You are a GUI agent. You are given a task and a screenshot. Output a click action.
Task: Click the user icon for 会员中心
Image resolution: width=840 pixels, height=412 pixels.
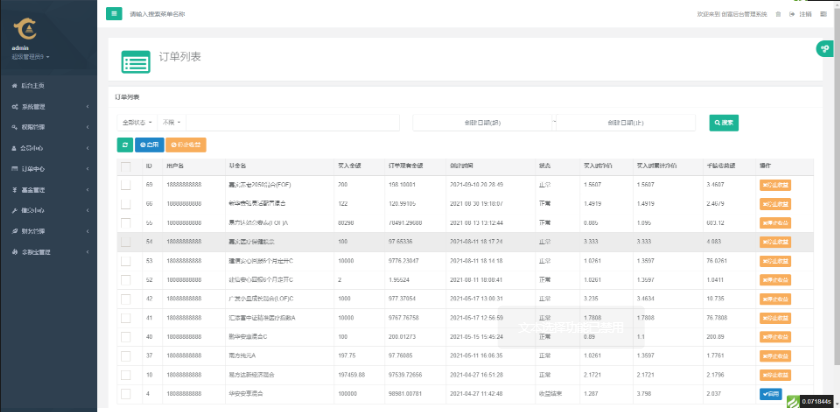click(14, 148)
